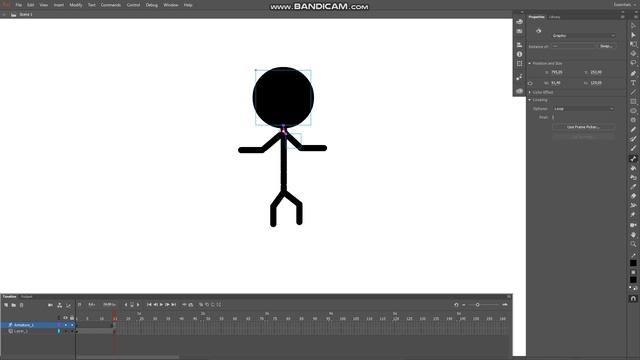Image resolution: width=640 pixels, height=360 pixels.
Task: Click the fill color swatch
Action: click(633, 280)
